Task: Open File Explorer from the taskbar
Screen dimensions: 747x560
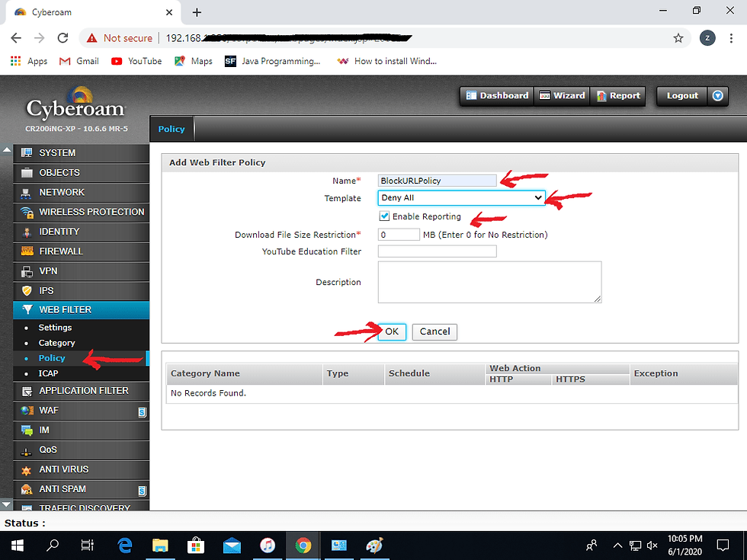Action: pyautogui.click(x=160, y=546)
